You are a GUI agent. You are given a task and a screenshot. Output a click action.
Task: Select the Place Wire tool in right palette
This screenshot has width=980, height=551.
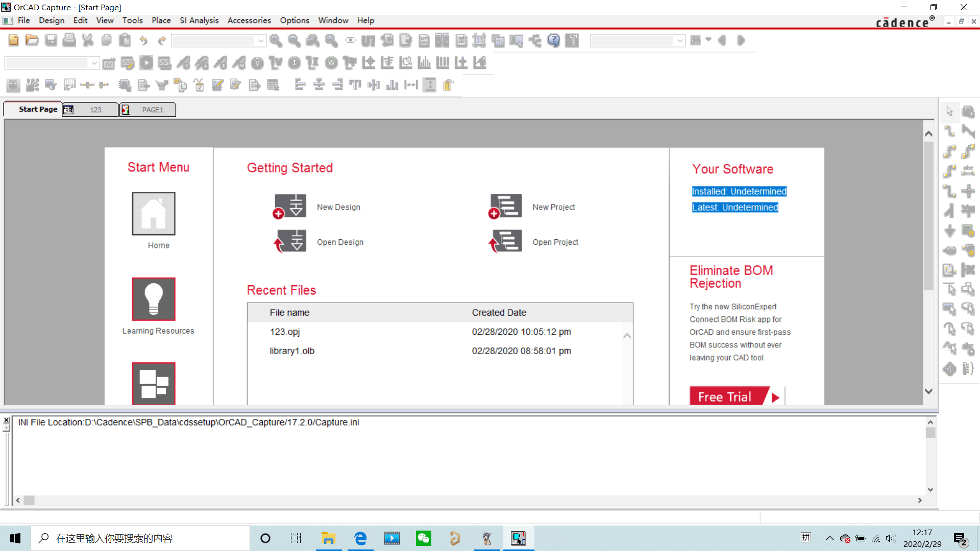pos(949,131)
